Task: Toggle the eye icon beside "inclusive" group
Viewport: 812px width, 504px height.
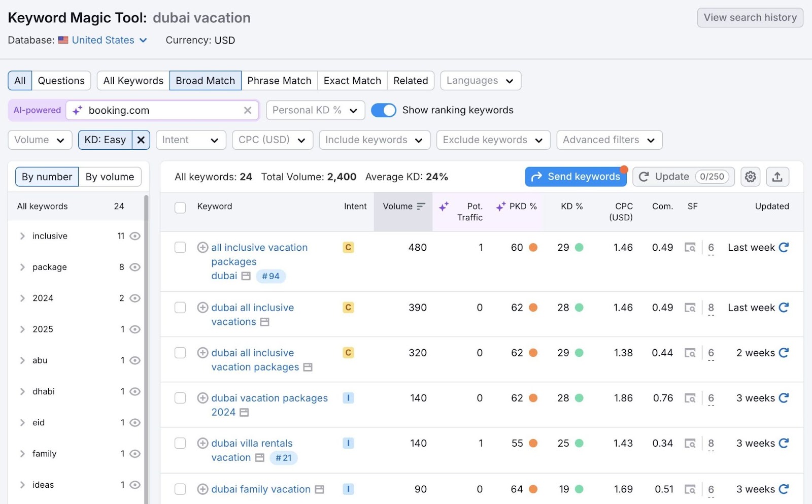Action: pyautogui.click(x=134, y=236)
